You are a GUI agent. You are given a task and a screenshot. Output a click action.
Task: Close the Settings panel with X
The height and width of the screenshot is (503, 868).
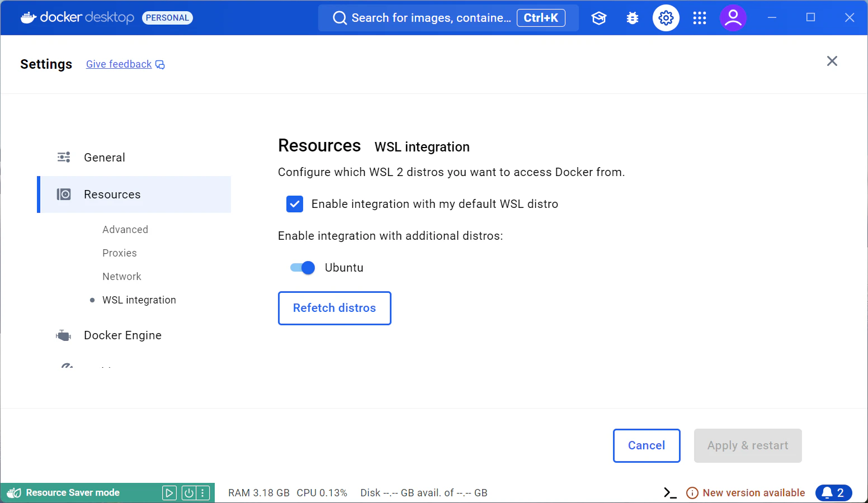click(832, 61)
